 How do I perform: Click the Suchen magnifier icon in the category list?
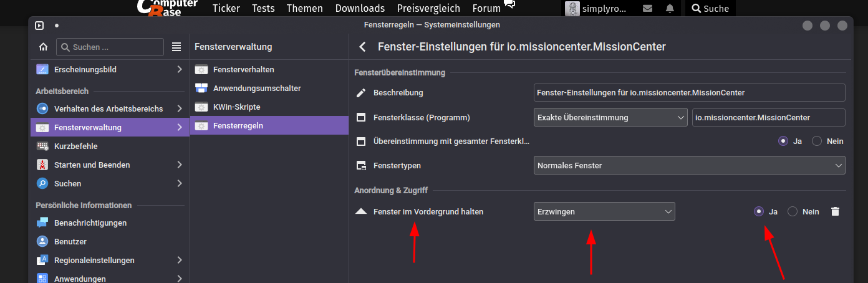pos(42,183)
